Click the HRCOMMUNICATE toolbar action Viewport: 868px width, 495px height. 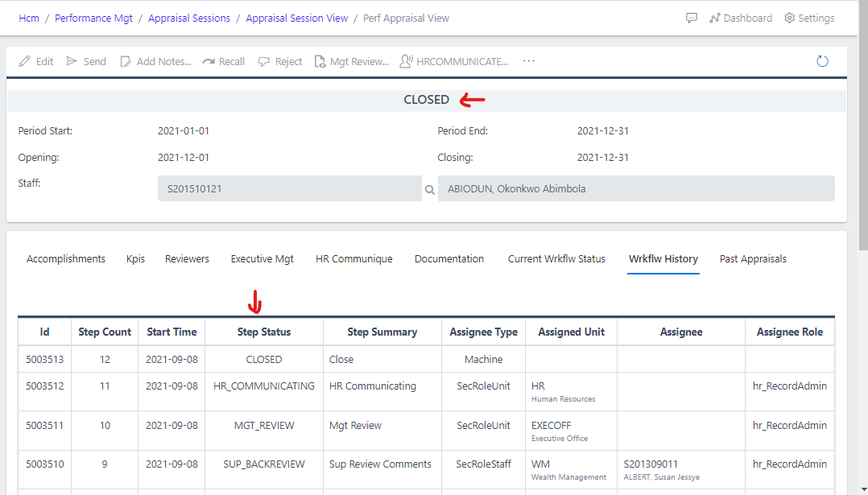(454, 61)
